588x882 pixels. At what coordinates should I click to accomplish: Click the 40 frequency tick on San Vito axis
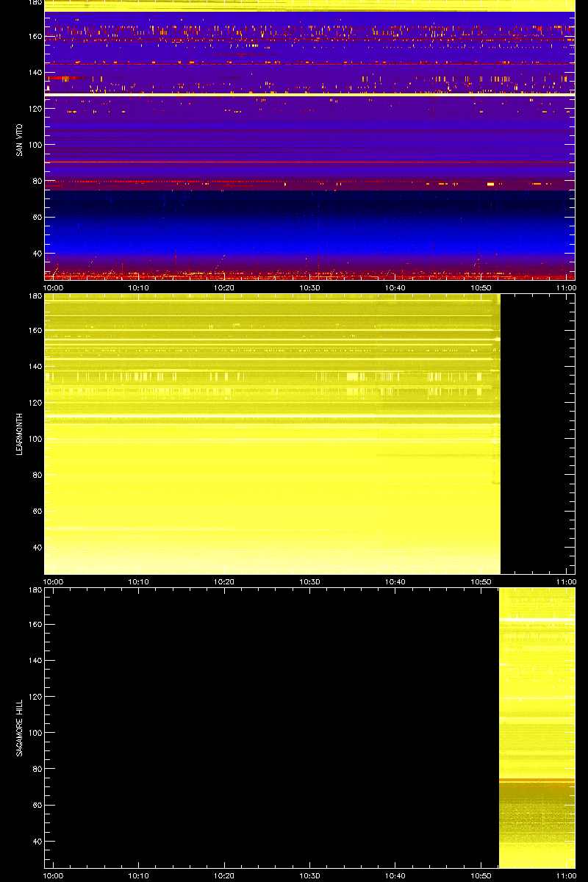36,254
